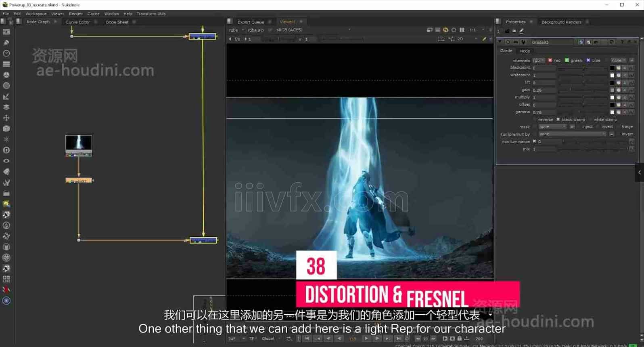Switch to the Curve Editor tab
This screenshot has height=347, width=644.
click(78, 22)
